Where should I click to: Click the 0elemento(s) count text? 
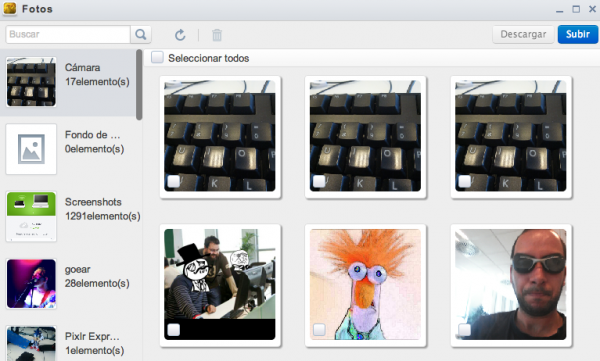click(x=95, y=149)
